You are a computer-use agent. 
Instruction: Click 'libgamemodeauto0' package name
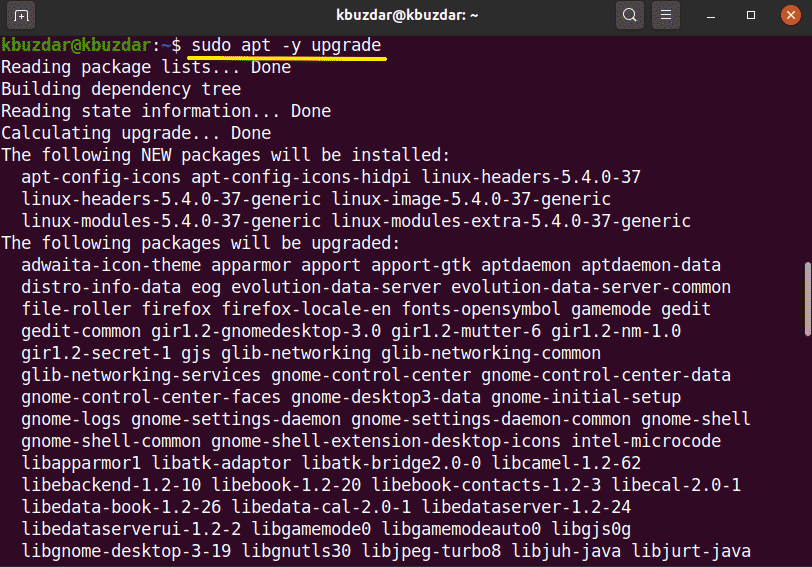click(x=461, y=530)
